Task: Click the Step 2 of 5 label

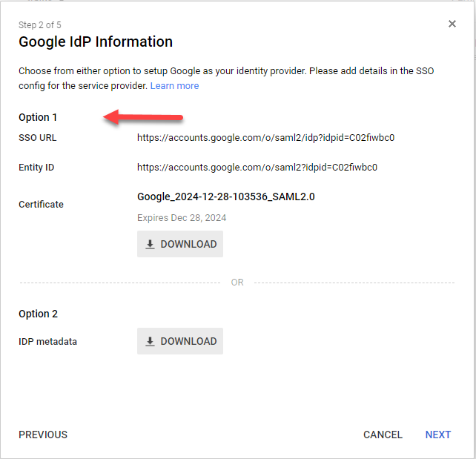Action: (40, 25)
